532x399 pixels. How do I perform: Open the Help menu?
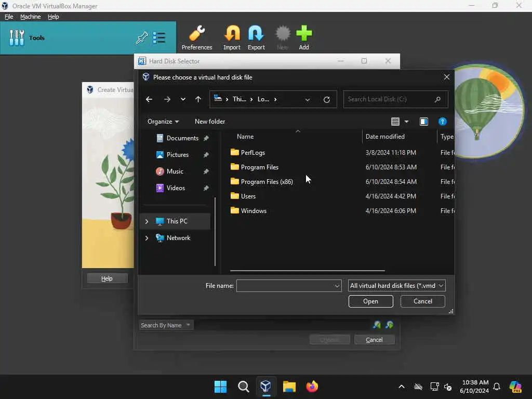(54, 17)
